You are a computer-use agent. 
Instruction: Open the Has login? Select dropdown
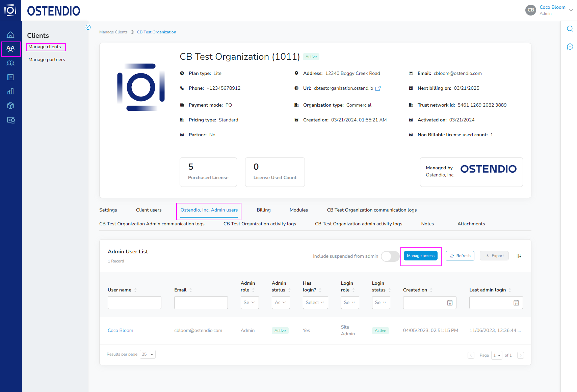click(315, 302)
